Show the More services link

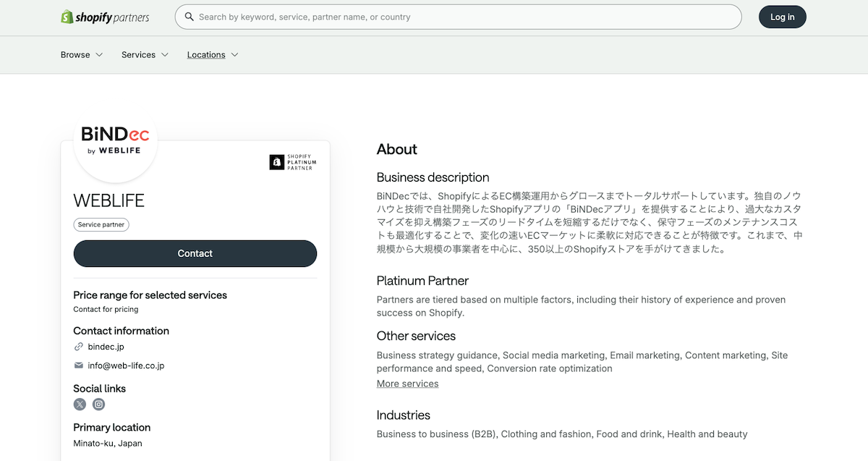pyautogui.click(x=407, y=384)
